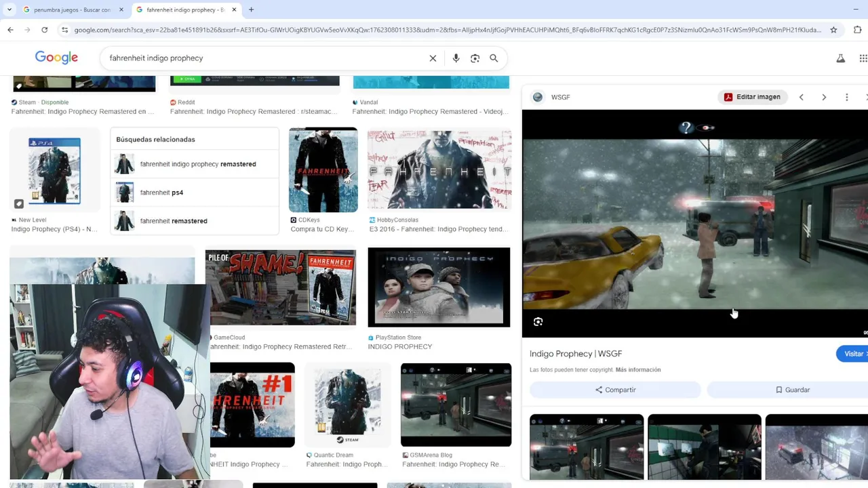
Task: Show next image in preview panel
Action: tap(824, 97)
